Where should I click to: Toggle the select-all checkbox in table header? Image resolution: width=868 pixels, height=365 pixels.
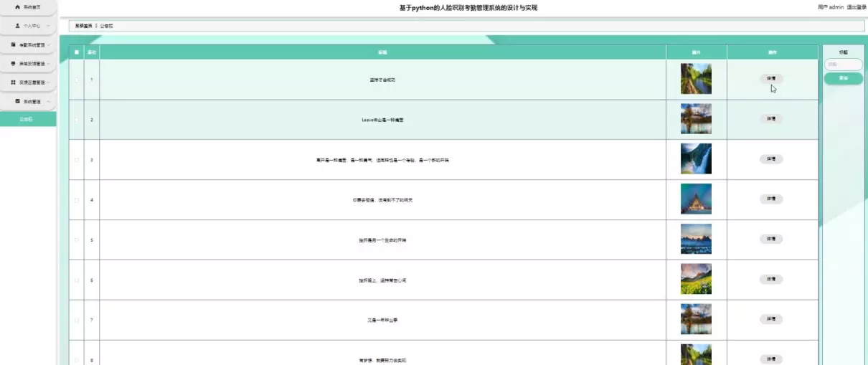click(x=77, y=52)
